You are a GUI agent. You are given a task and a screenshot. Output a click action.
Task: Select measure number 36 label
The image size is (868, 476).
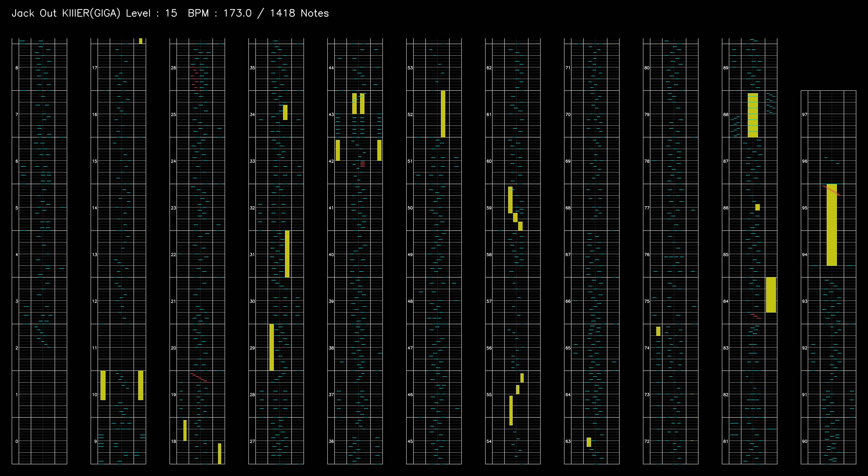click(x=331, y=441)
